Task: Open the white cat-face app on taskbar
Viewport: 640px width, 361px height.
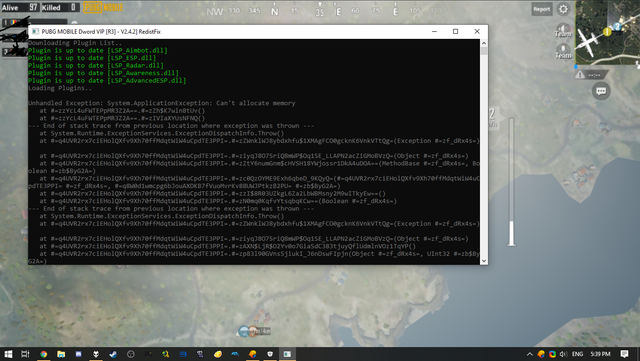Action: click(96, 354)
